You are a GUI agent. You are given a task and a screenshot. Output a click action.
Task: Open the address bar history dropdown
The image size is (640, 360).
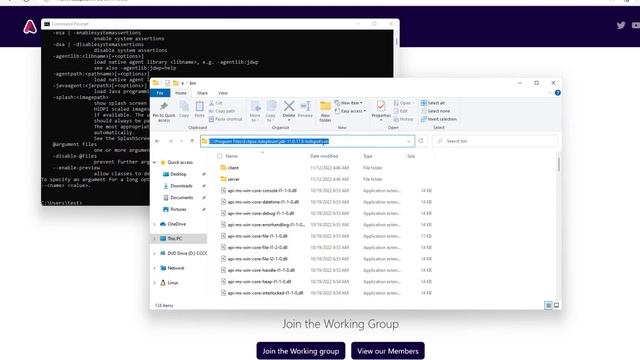(x=409, y=141)
